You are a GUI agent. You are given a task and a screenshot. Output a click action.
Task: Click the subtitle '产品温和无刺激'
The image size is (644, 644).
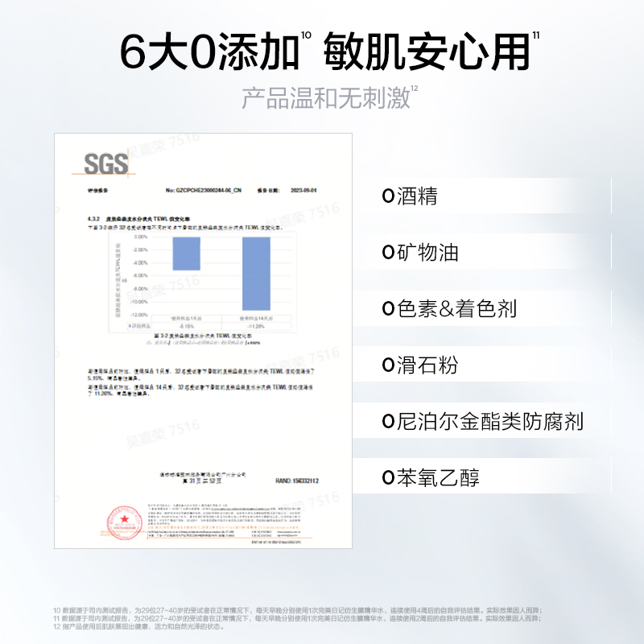[x=326, y=98]
